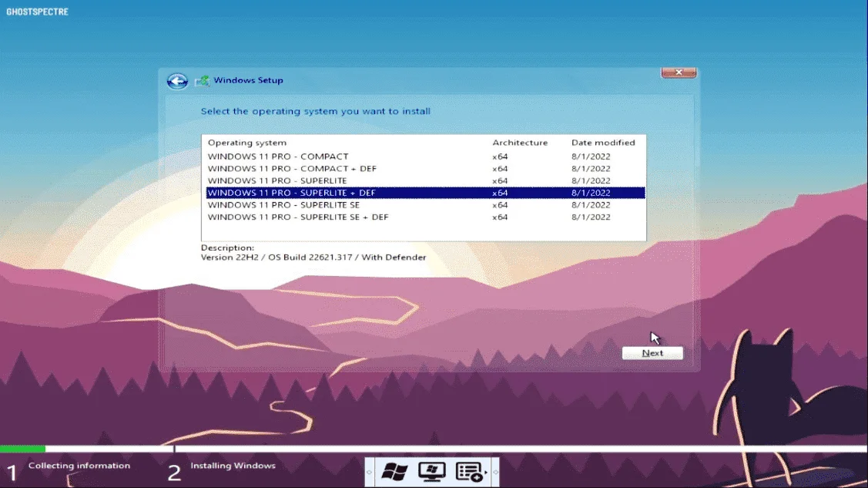Click the Architecture column header
This screenshot has width=868, height=488.
pos(520,143)
